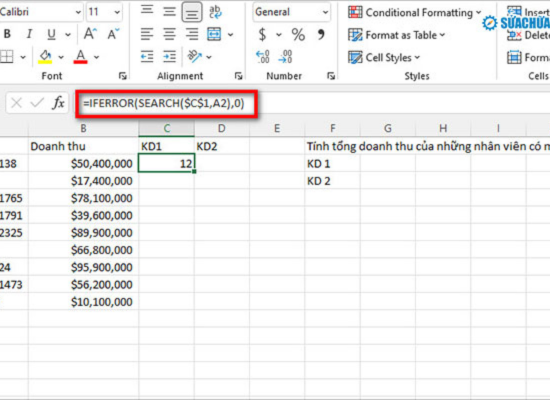Toggle Wrap Text icon
550x400 pixels.
(215, 12)
